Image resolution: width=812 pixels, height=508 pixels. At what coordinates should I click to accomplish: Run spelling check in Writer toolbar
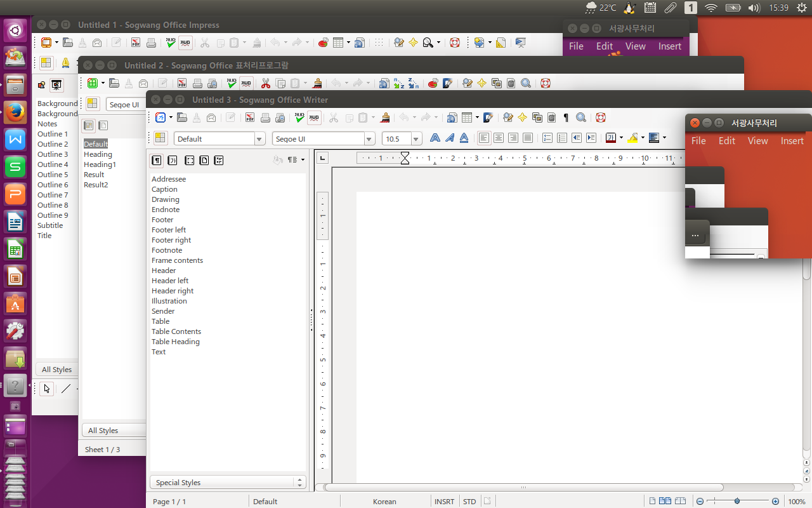pos(299,117)
